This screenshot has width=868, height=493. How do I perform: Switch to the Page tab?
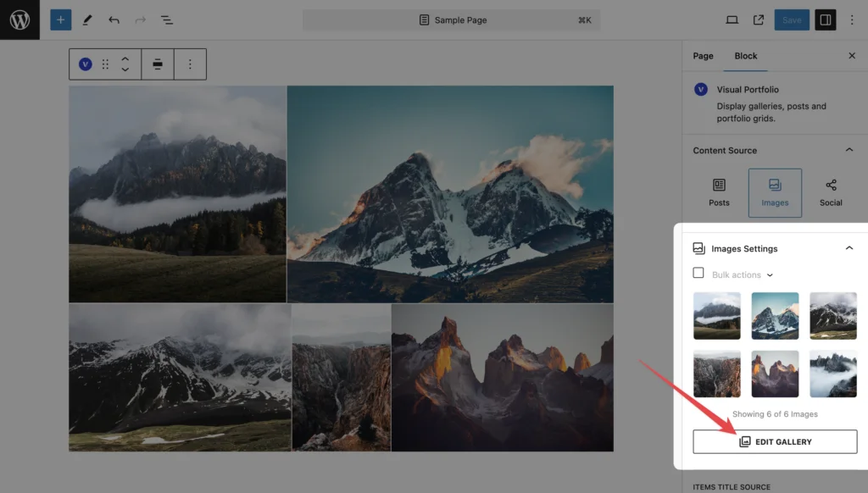(703, 56)
